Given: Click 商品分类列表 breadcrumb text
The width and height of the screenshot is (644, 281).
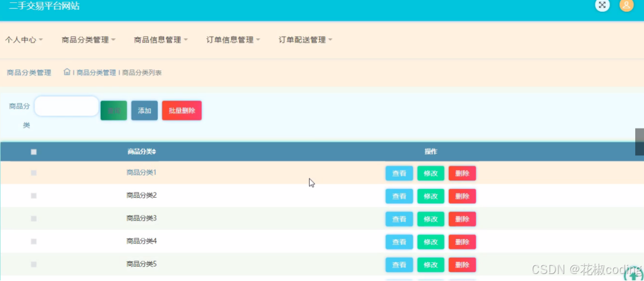Looking at the screenshot, I should pyautogui.click(x=142, y=73).
